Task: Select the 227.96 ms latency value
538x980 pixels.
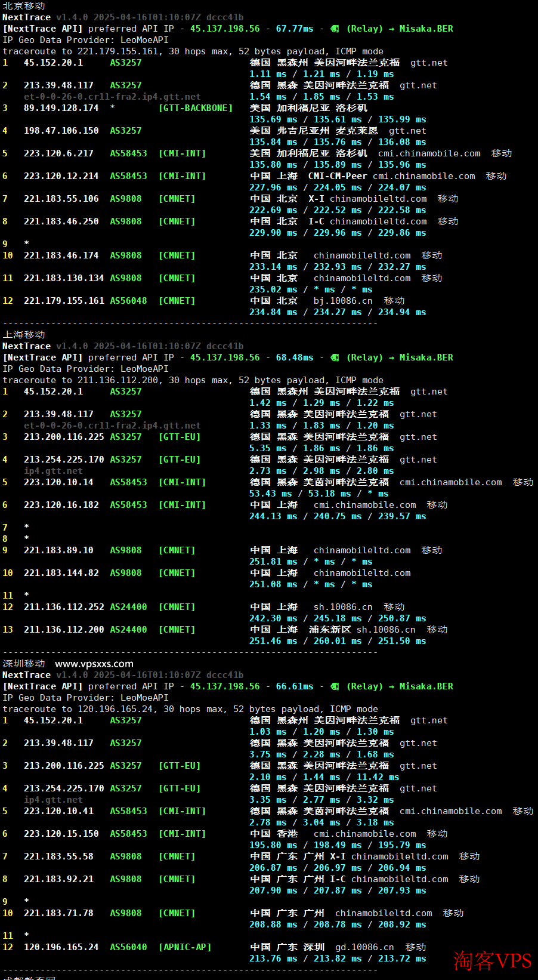Action: (273, 187)
